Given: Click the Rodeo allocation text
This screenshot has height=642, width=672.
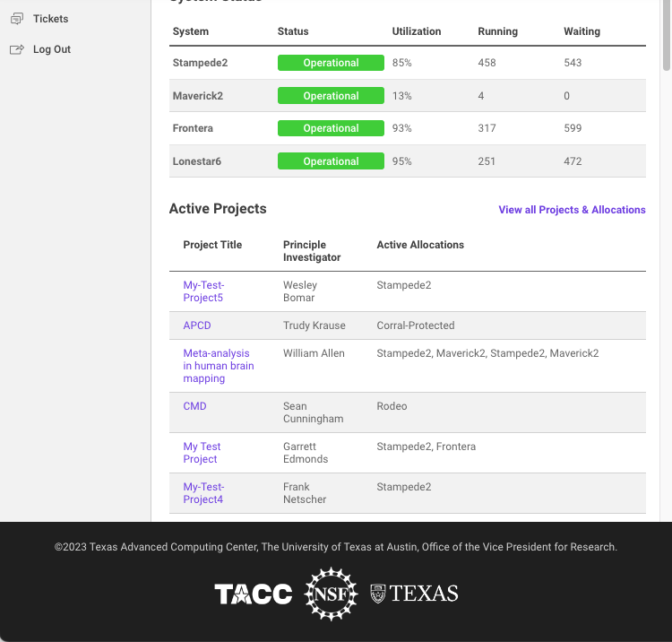Looking at the screenshot, I should (x=392, y=406).
